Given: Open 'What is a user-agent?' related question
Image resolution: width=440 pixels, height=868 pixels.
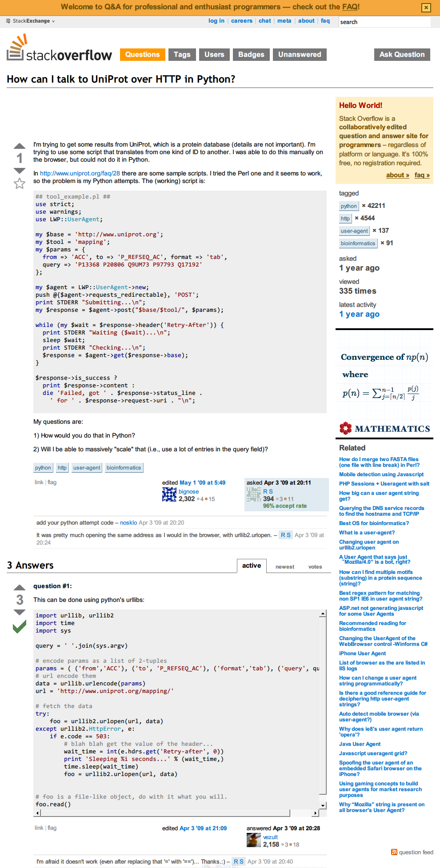Looking at the screenshot, I should tap(367, 533).
